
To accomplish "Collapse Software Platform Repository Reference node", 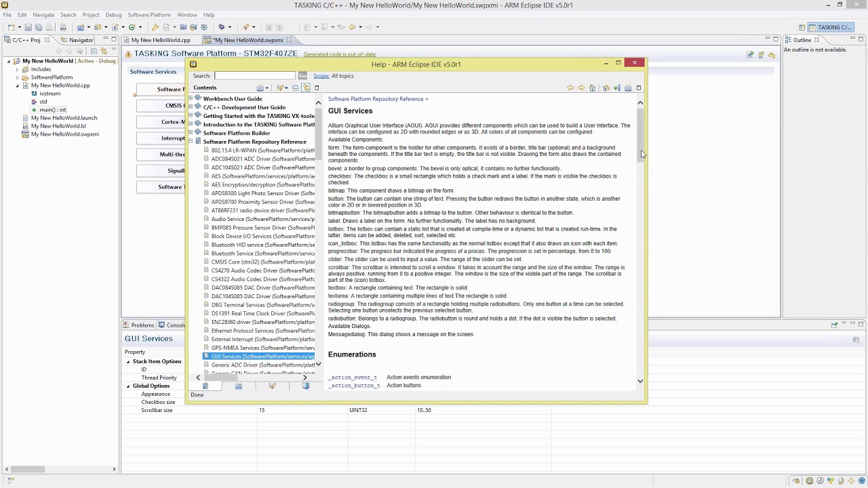I will click(x=191, y=142).
